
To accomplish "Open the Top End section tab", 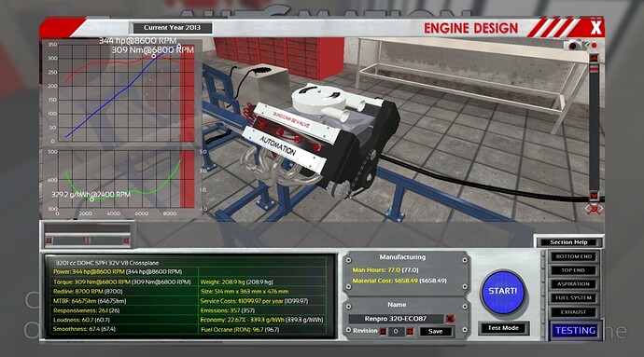I will click(x=573, y=270).
